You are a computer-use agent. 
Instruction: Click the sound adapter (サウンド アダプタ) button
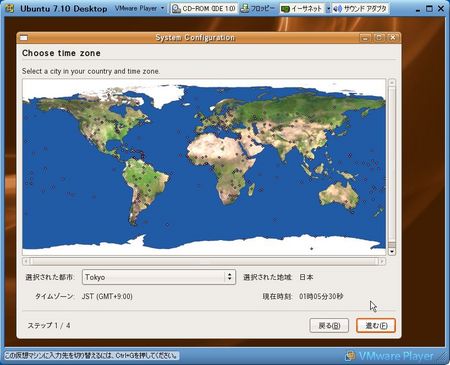pyautogui.click(x=360, y=8)
